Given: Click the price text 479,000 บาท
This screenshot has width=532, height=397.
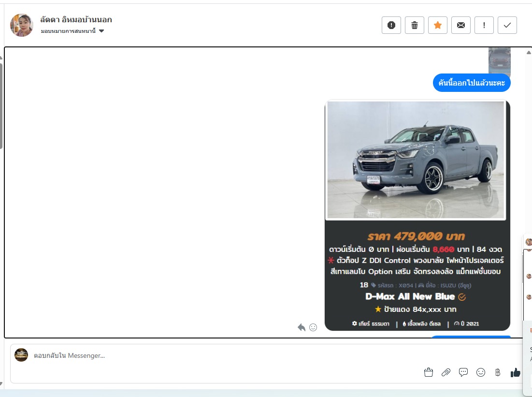Looking at the screenshot, I should (429, 236).
